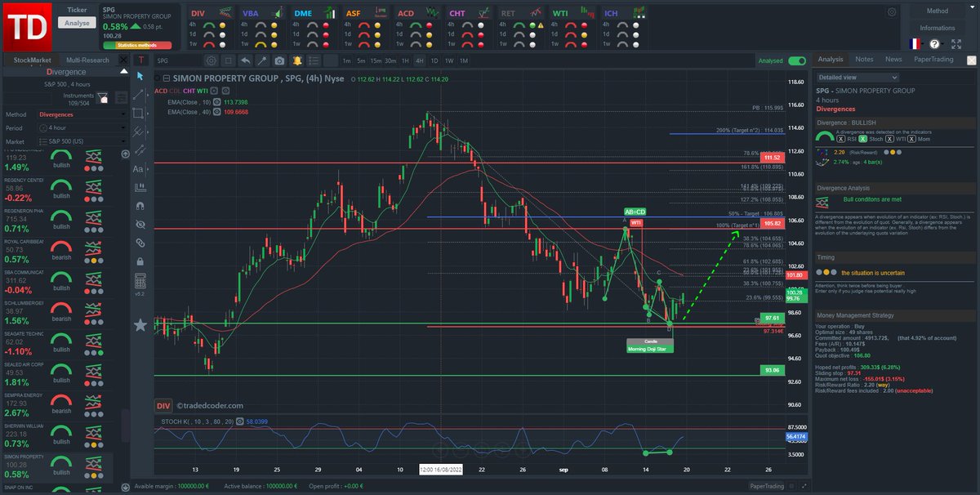Click the square layout icon in toolbar
The height and width of the screenshot is (495, 980).
(x=229, y=60)
